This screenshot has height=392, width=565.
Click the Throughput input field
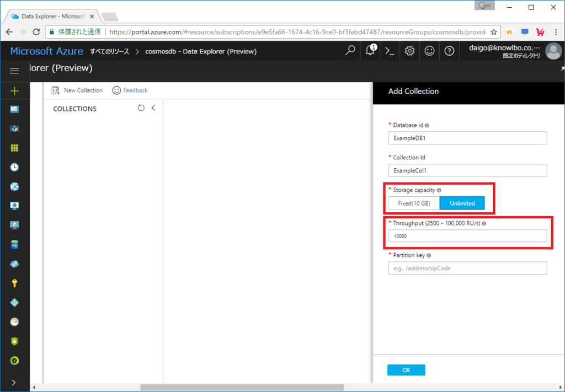(x=467, y=236)
